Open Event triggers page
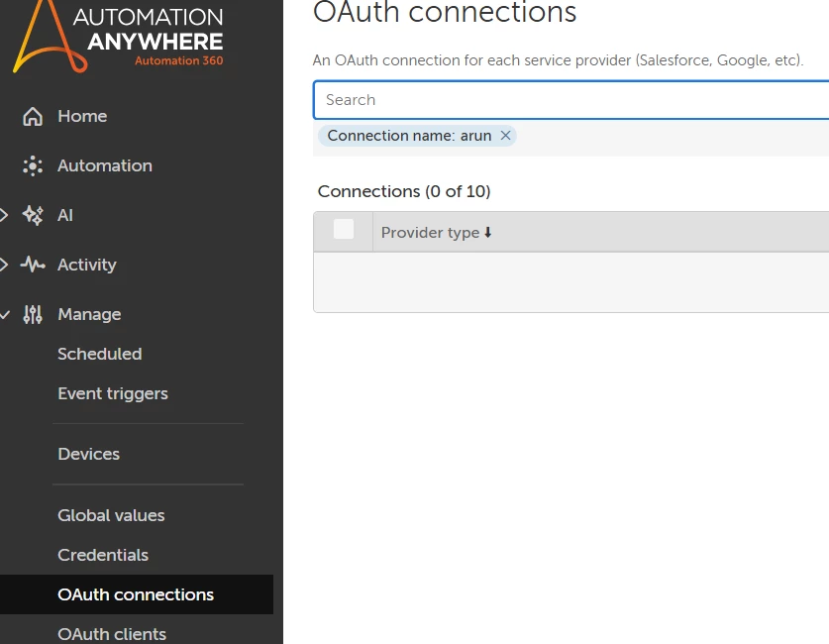The width and height of the screenshot is (829, 644). [x=113, y=393]
